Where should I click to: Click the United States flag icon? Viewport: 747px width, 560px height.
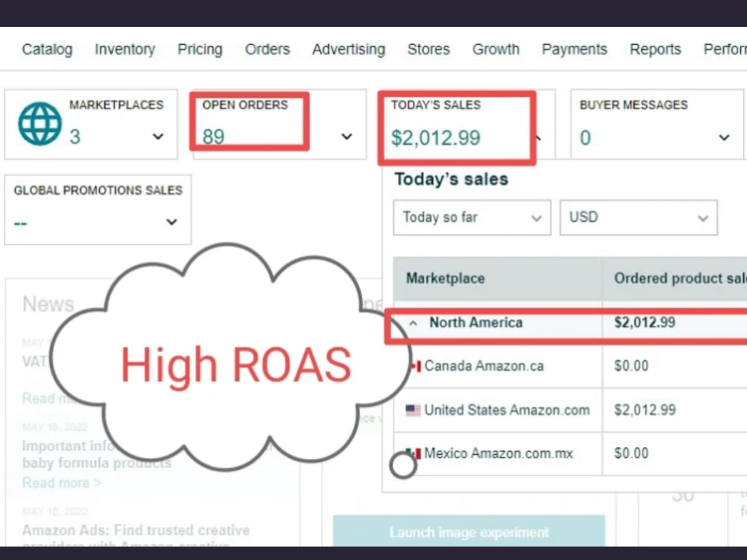tap(412, 410)
